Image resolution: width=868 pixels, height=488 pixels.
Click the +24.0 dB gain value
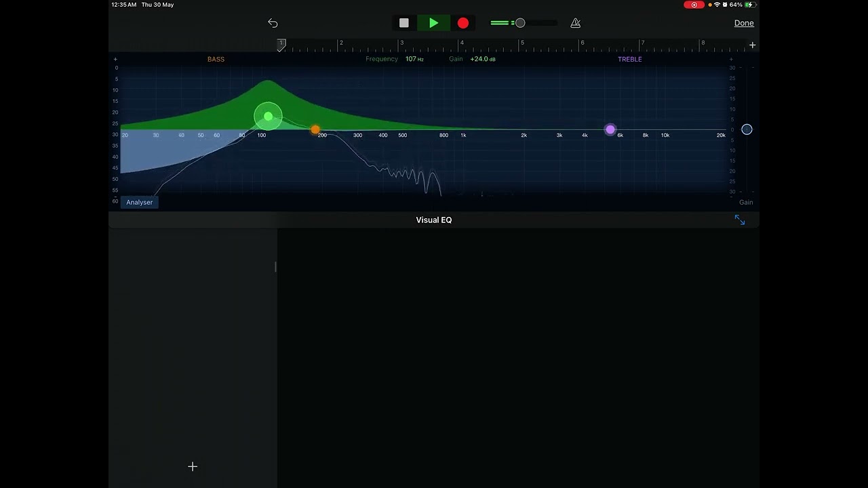(483, 59)
